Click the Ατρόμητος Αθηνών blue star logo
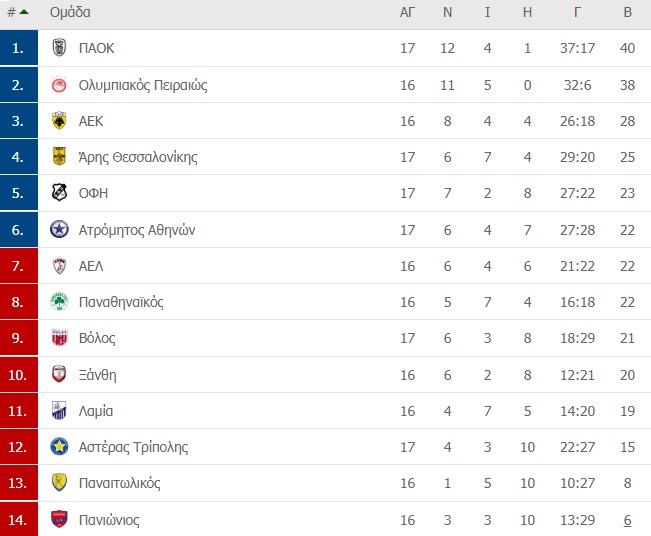This screenshot has width=651, height=536. pyautogui.click(x=59, y=229)
